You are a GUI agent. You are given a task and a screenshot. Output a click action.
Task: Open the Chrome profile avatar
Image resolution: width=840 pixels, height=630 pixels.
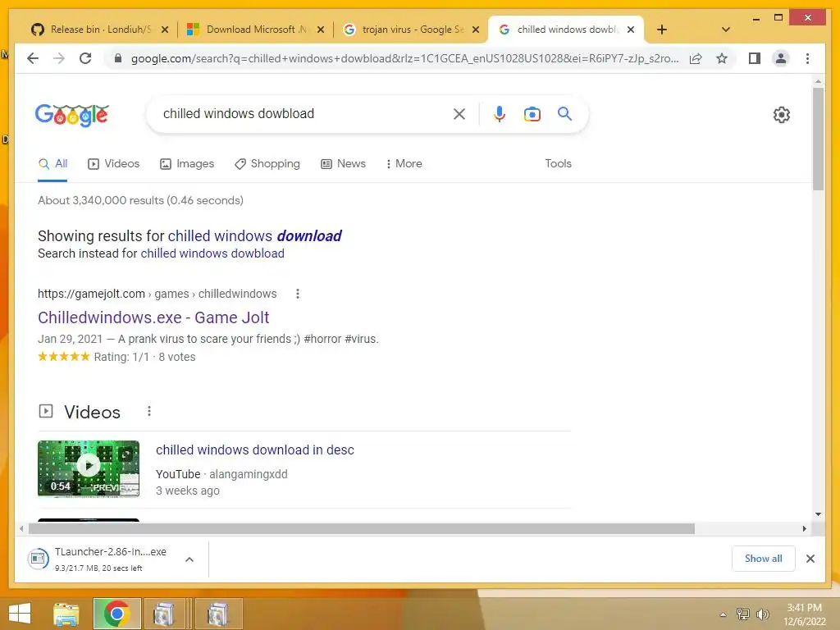click(x=781, y=58)
